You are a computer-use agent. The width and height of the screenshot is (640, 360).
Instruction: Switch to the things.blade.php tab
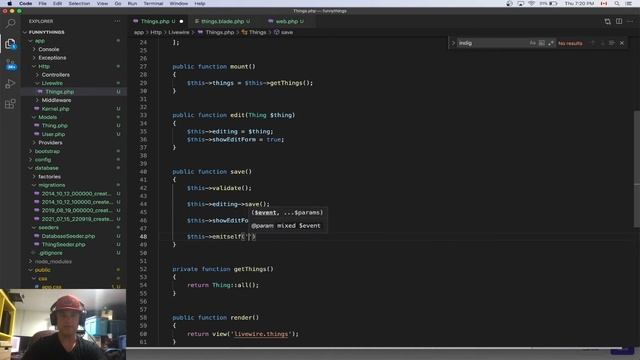tap(222, 21)
